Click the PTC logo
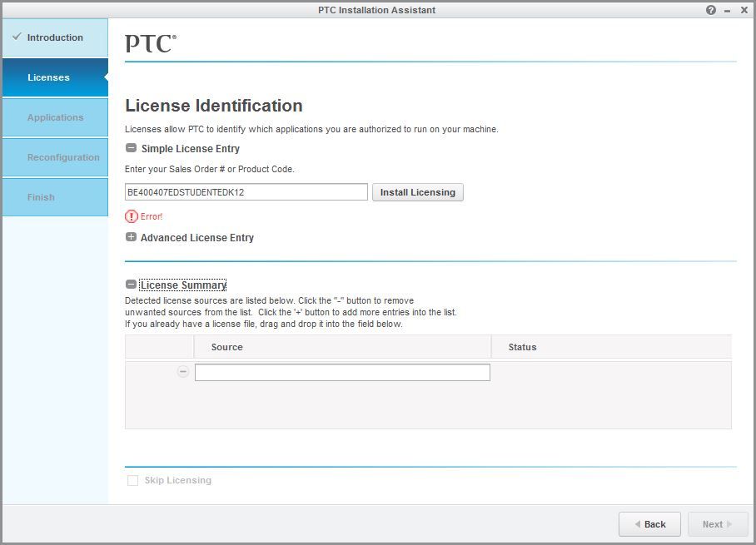Image resolution: width=756 pixels, height=545 pixels. point(151,43)
